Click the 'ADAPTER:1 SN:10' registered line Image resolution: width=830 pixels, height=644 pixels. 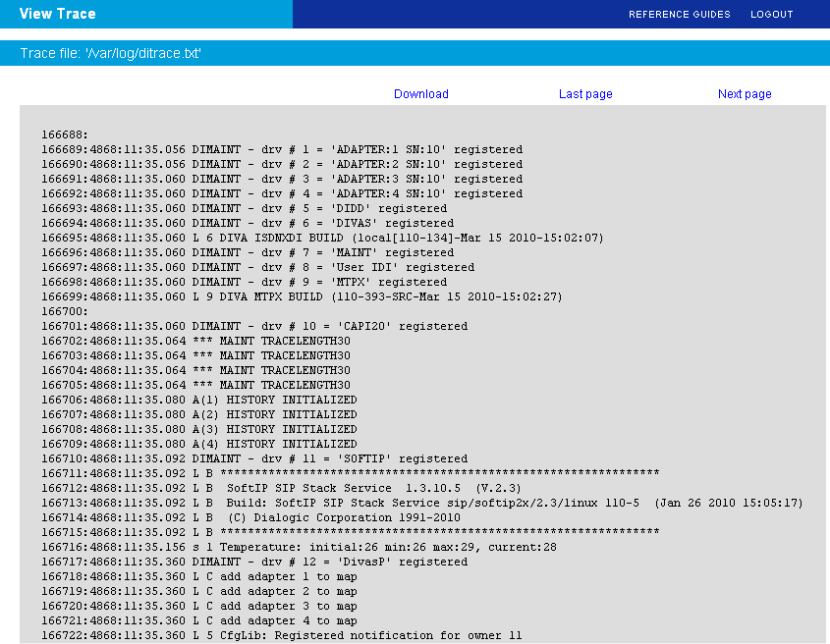[x=282, y=149]
